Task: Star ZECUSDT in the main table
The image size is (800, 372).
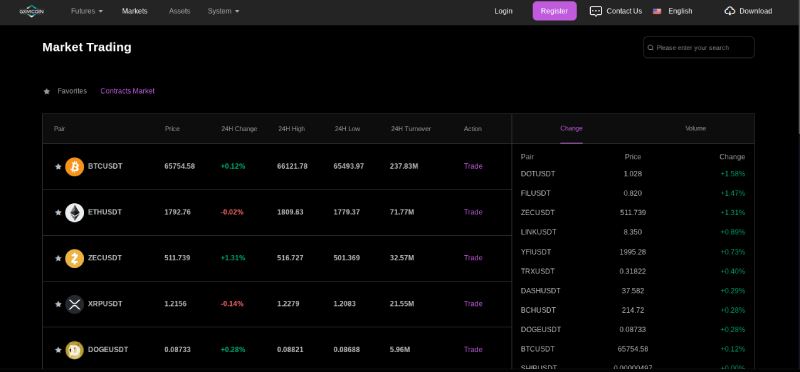Action: [58, 258]
